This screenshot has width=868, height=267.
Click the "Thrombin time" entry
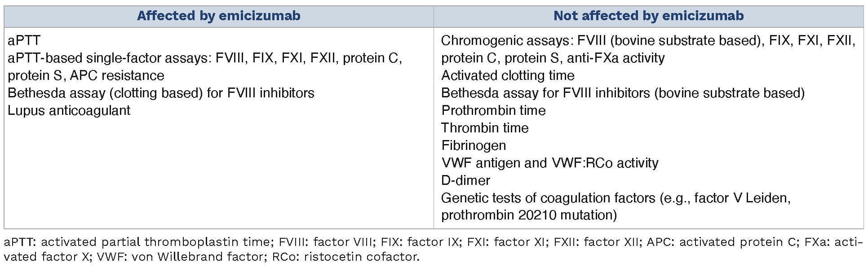pos(485,128)
